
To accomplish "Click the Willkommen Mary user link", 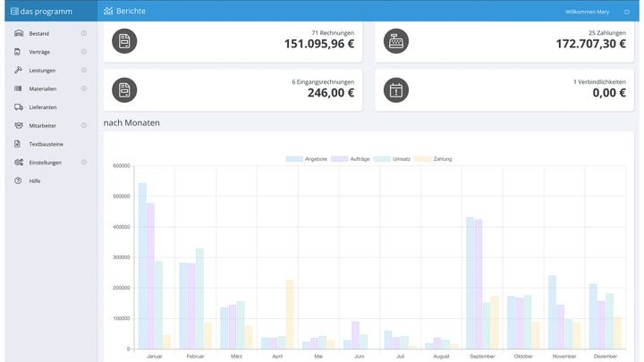I will (587, 12).
